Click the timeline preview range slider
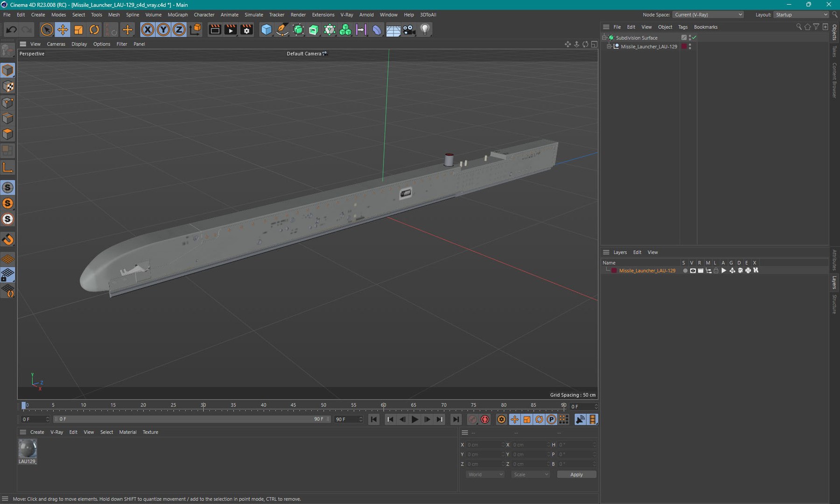Viewport: 840px width, 504px height. click(x=192, y=419)
